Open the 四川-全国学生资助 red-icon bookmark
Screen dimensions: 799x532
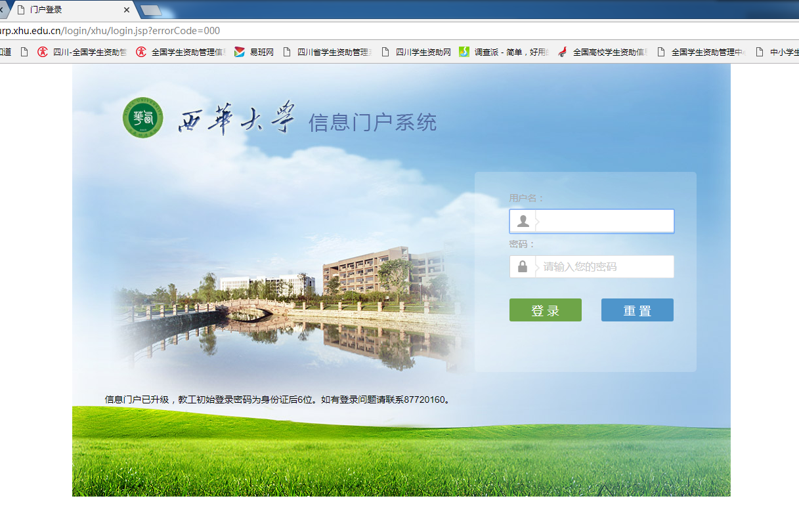(x=43, y=52)
